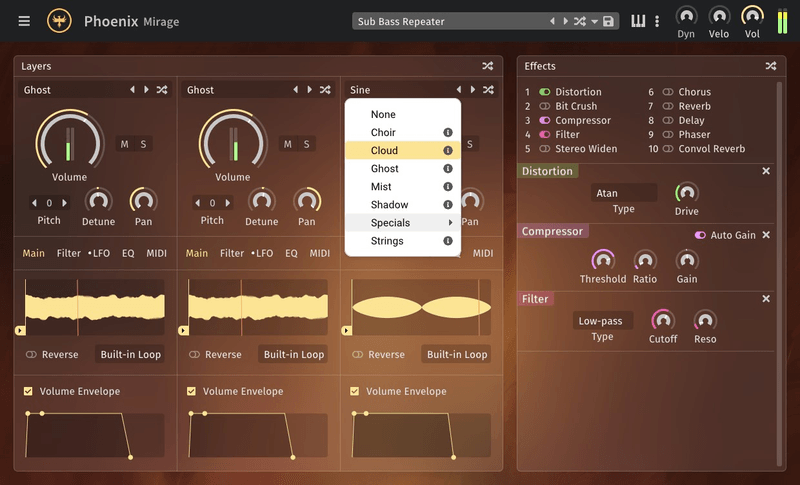800x485 pixels.
Task: Click the info icon next to Choir
Action: pos(449,132)
